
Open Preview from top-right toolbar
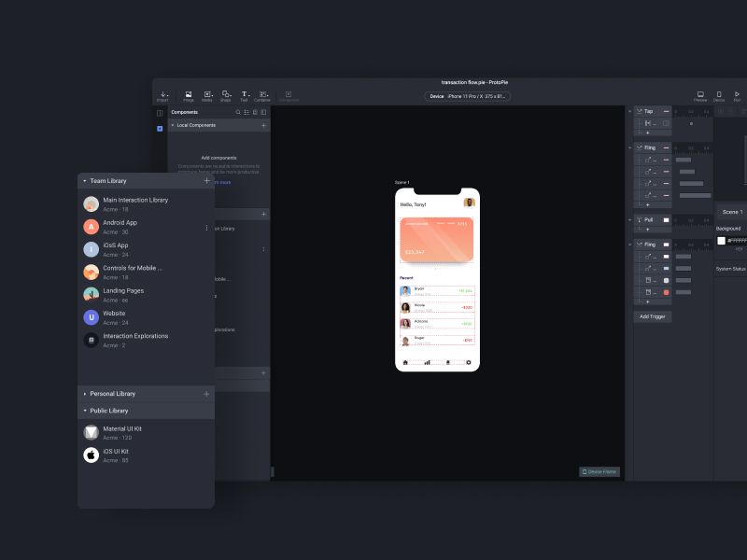click(x=700, y=96)
